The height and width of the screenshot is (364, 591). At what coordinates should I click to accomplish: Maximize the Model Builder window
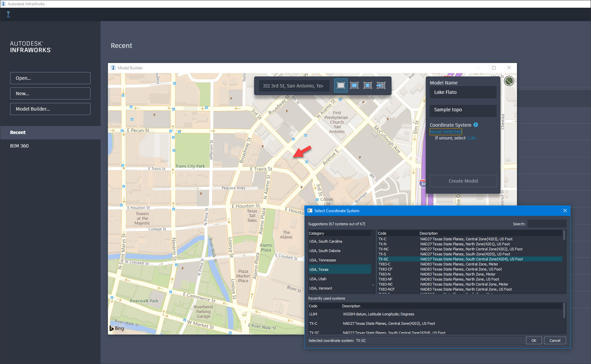(x=494, y=68)
